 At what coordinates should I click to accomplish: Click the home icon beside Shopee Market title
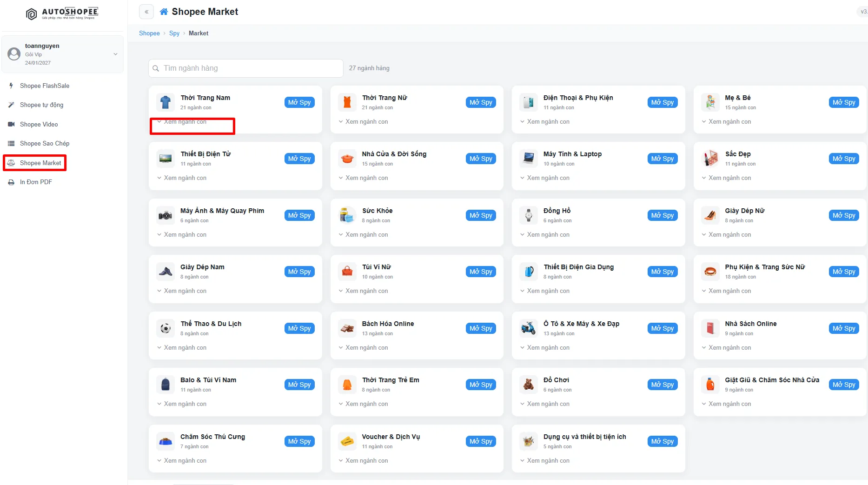[x=164, y=12]
